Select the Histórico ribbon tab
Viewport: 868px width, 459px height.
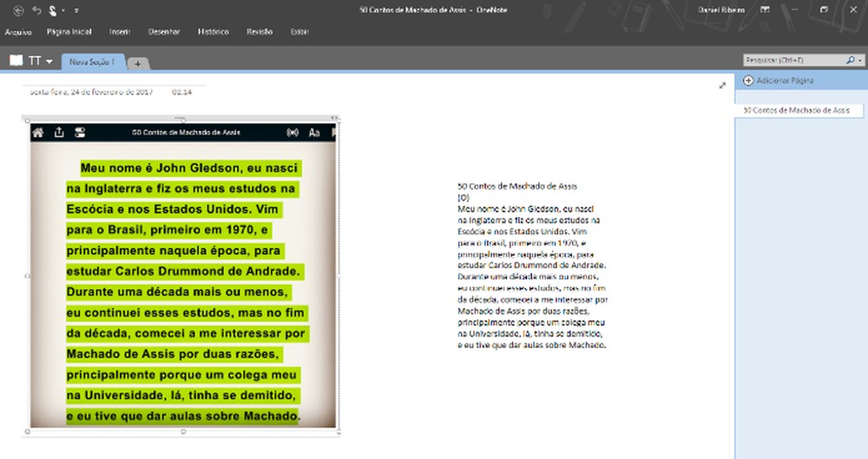point(214,31)
